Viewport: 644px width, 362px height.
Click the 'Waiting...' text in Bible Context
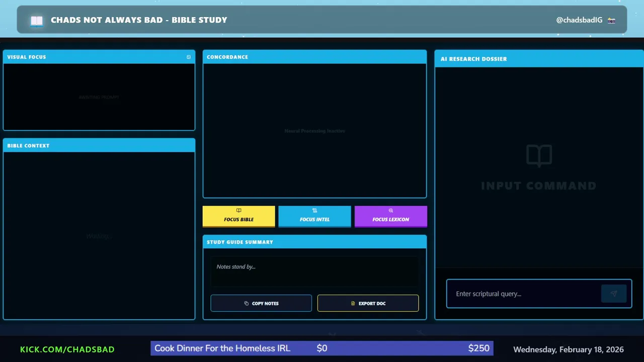pyautogui.click(x=99, y=236)
